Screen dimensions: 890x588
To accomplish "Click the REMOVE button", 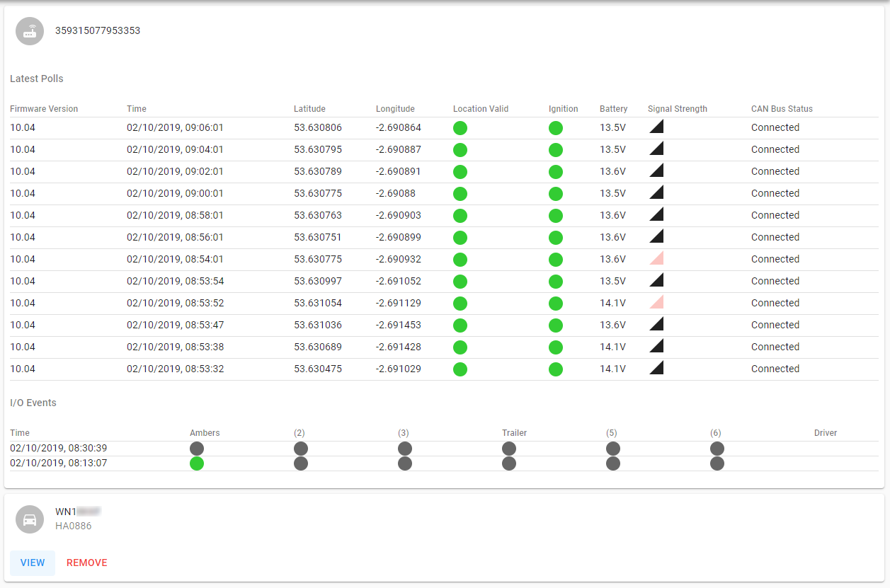I will point(86,563).
